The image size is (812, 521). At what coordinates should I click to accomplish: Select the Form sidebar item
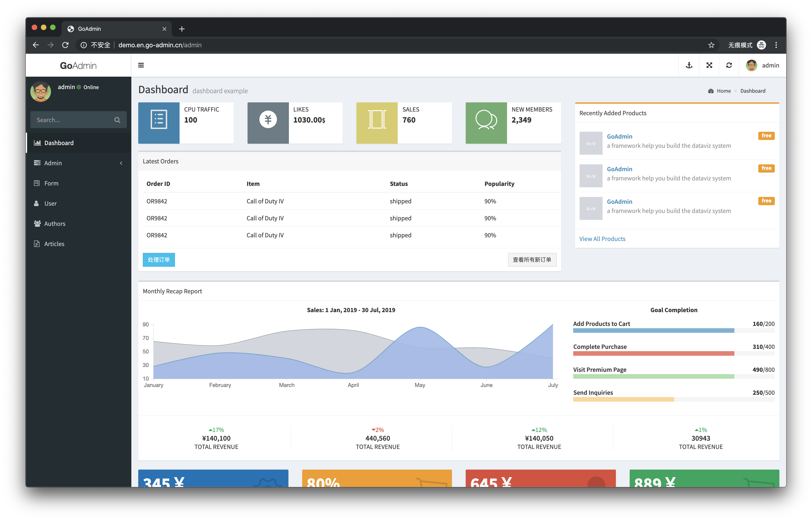(51, 183)
